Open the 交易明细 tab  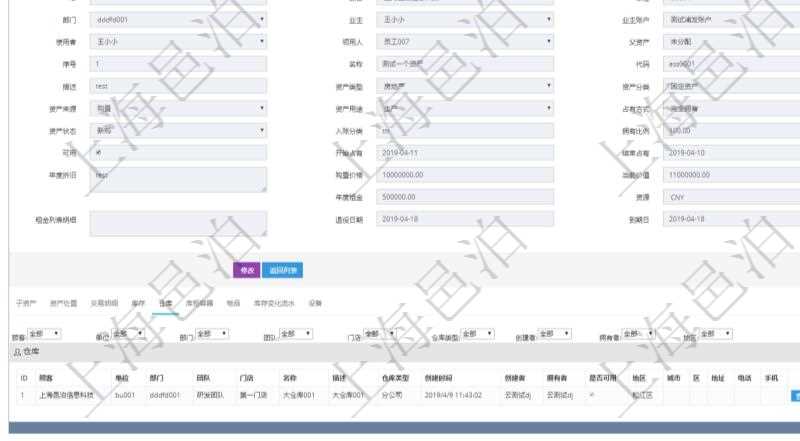click(x=104, y=302)
